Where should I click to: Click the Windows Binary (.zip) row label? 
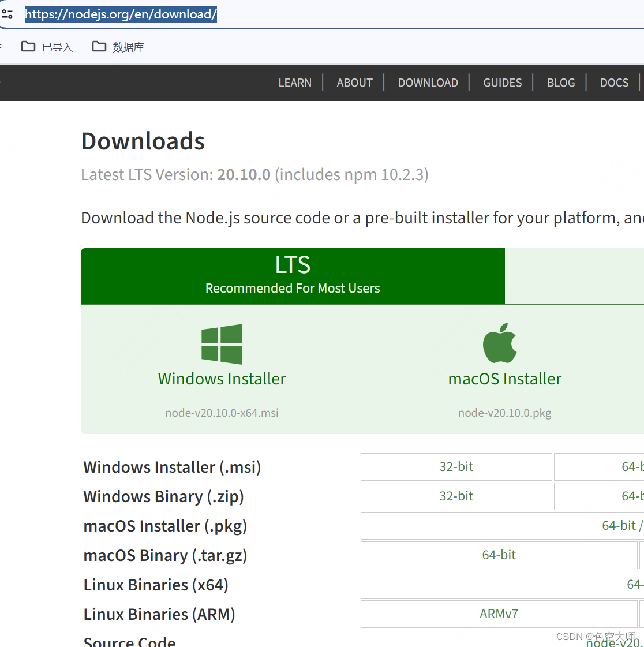point(163,496)
